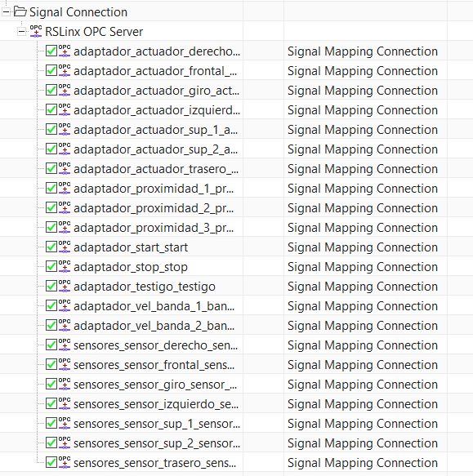
Task: Disable the sensores_sensor_trasero checkbox
Action: (51, 463)
